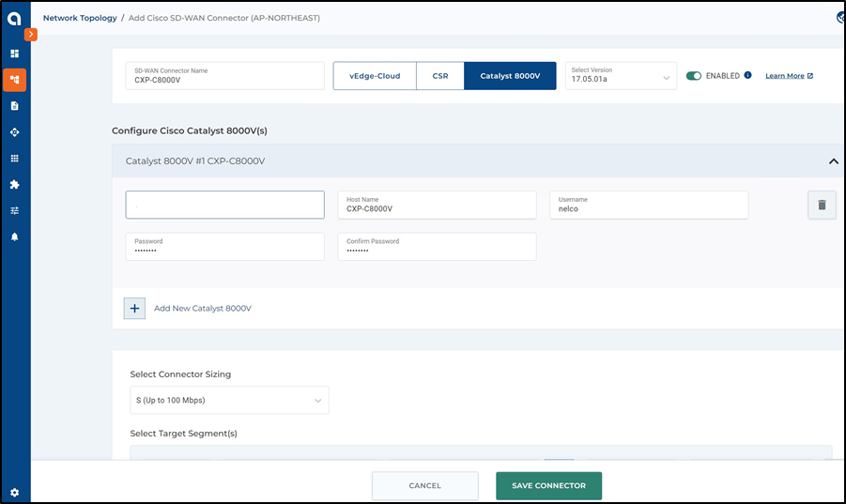Click the empty focused input field

pyautogui.click(x=225, y=205)
